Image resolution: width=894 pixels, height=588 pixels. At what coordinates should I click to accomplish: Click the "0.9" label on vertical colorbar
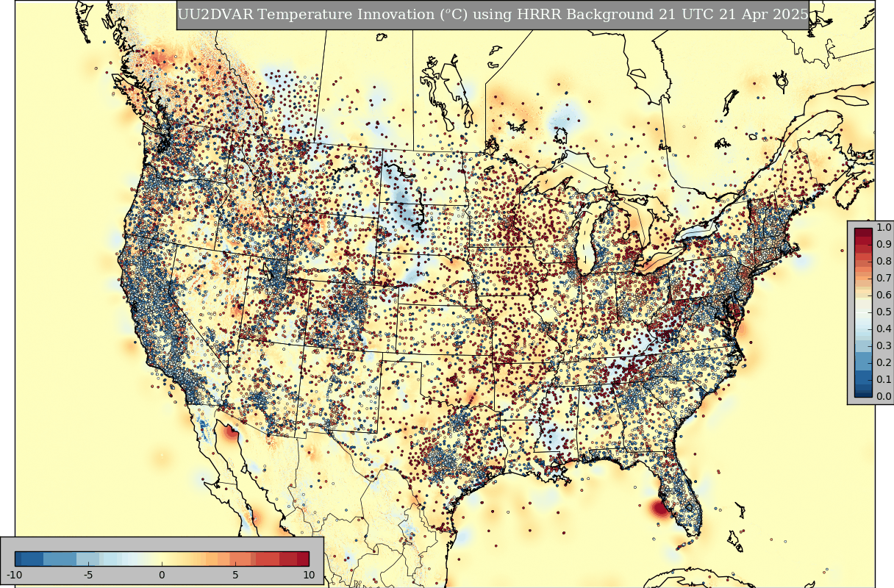click(x=884, y=244)
